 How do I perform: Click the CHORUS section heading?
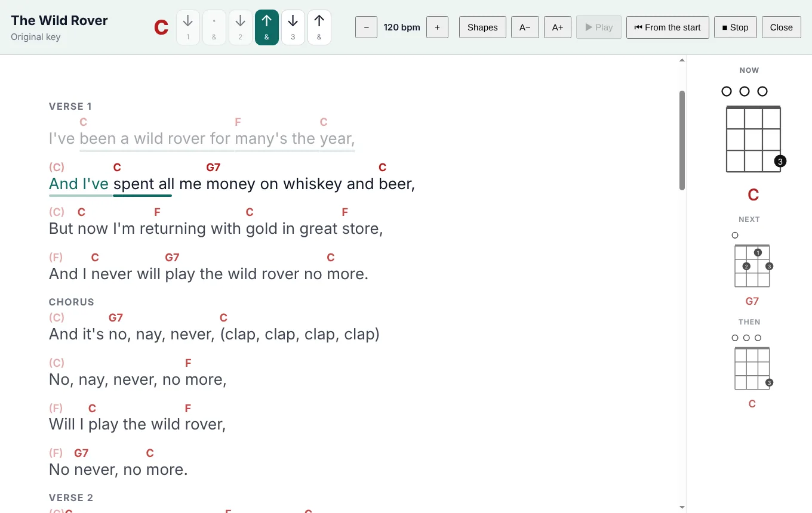coord(72,302)
